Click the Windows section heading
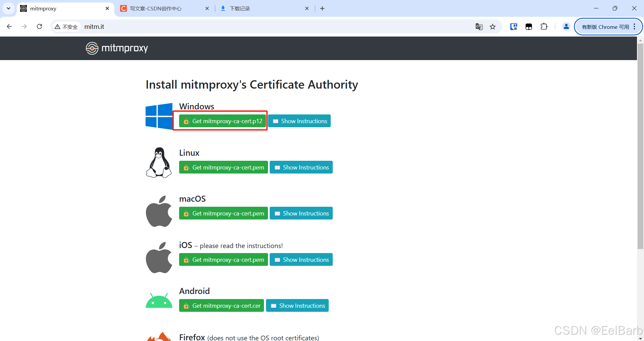 click(197, 106)
